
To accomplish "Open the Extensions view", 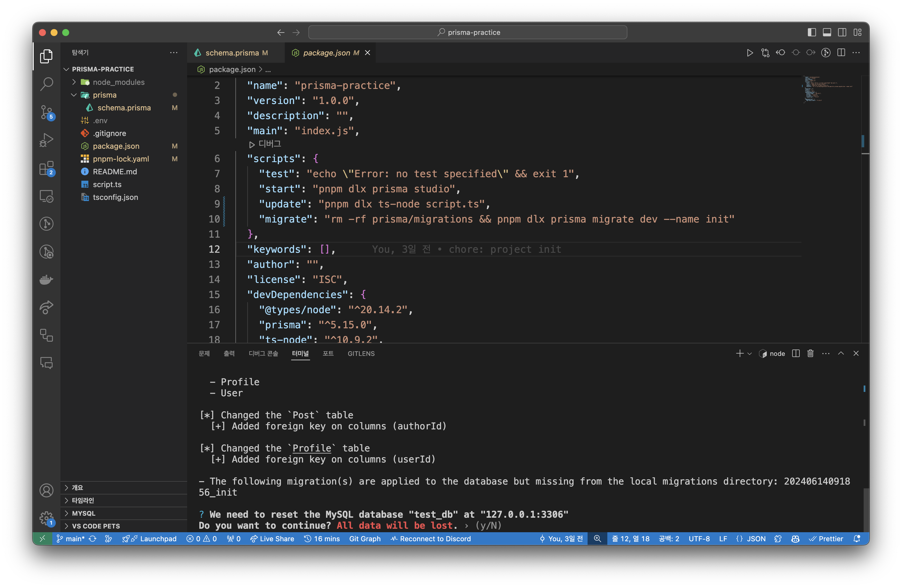I will [46, 168].
